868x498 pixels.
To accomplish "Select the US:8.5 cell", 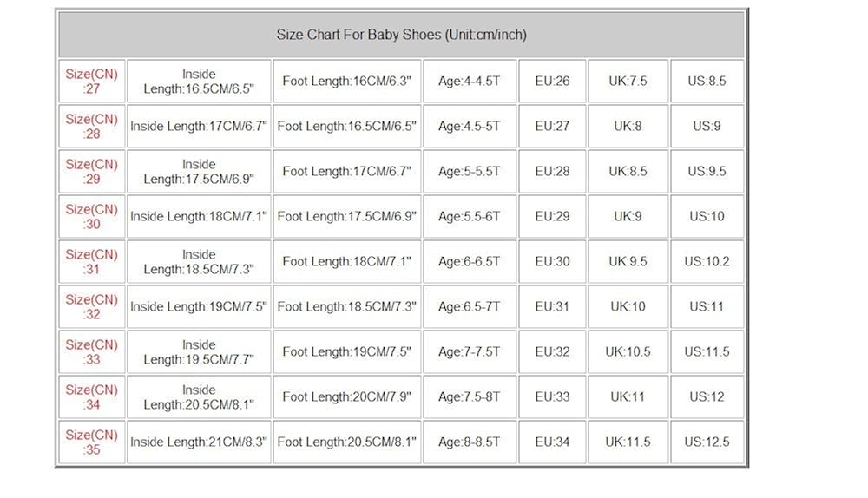I will 707,82.
